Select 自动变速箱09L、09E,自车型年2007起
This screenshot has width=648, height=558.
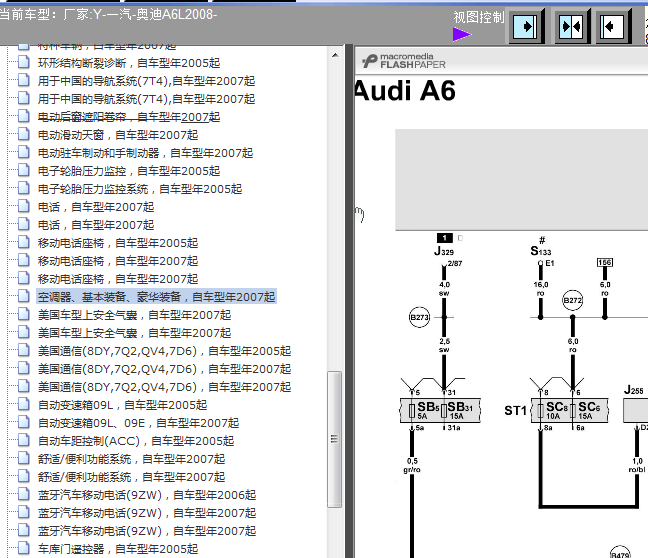pyautogui.click(x=138, y=423)
